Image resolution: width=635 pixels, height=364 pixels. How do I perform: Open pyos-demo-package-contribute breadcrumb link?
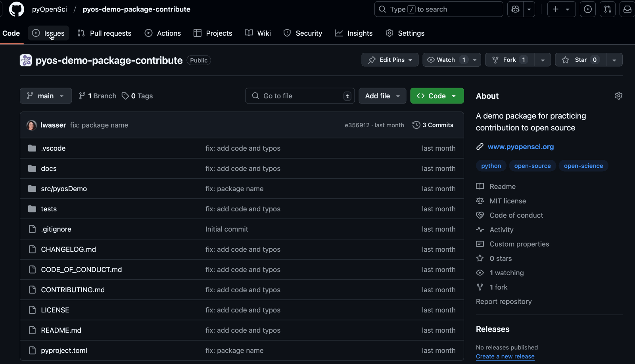[x=136, y=9]
